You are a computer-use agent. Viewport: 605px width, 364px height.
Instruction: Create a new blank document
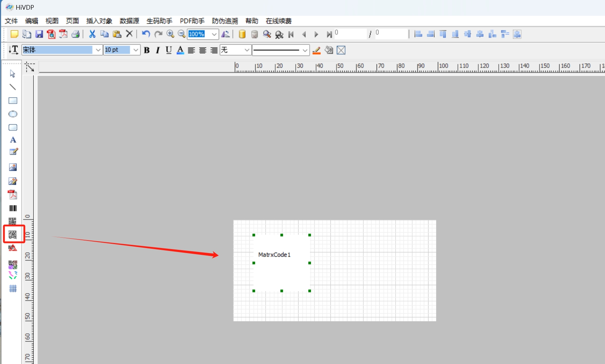14,34
